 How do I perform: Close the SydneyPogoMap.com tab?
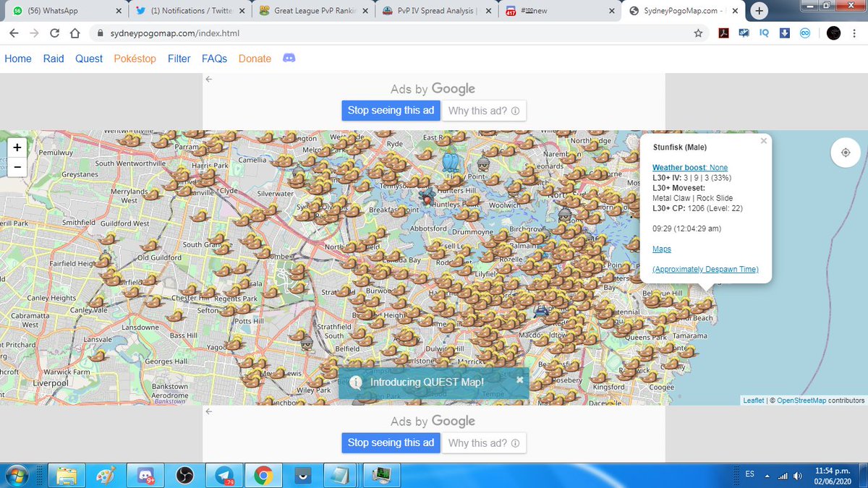736,12
